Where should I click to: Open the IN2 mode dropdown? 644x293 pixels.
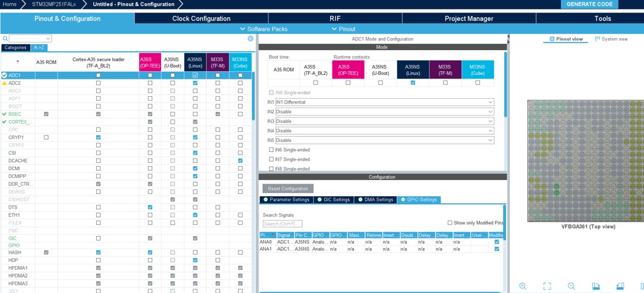click(x=384, y=112)
